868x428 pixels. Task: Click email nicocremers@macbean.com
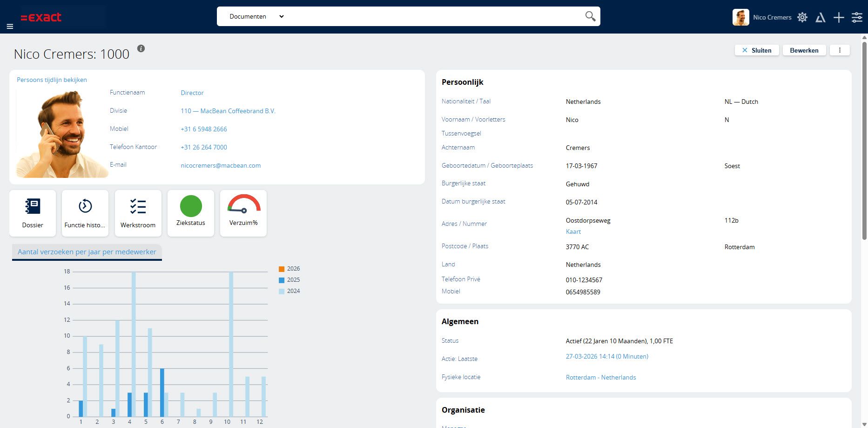click(x=221, y=165)
